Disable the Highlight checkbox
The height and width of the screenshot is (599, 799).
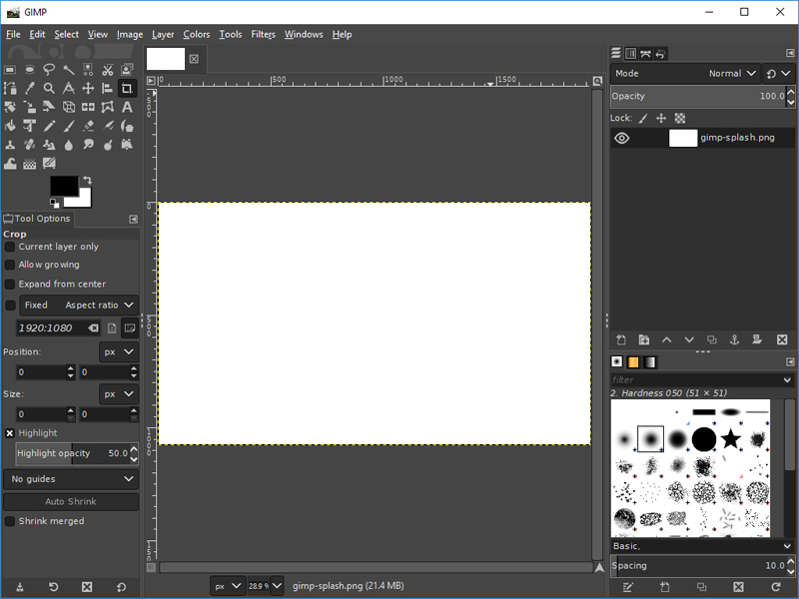[x=9, y=433]
